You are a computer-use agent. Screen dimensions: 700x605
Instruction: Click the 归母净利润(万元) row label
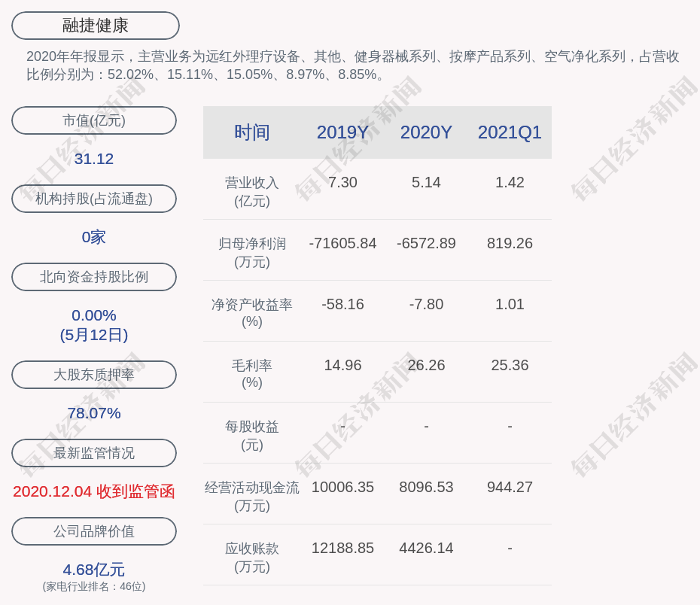(252, 253)
